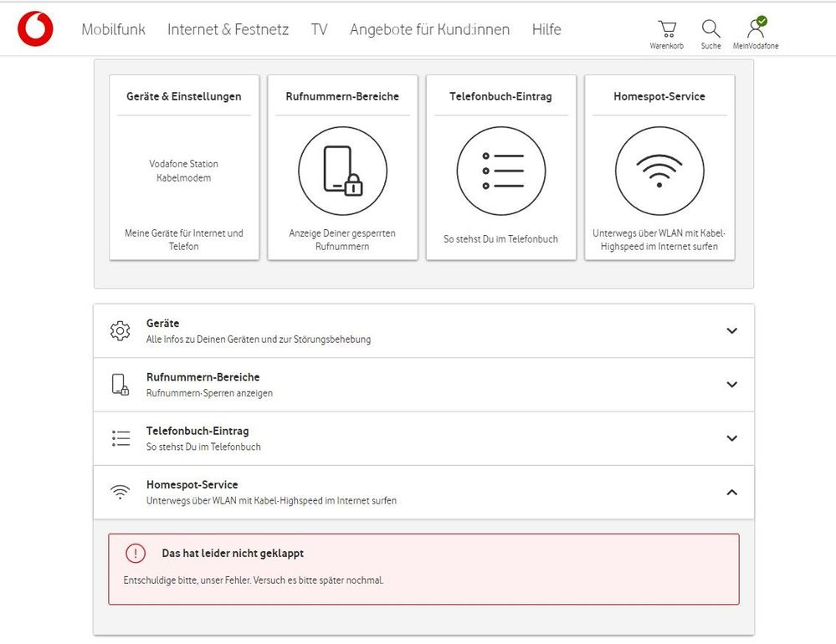Select the Homespot-Service accordion title
Screen dimensions: 836x644
[192, 485]
